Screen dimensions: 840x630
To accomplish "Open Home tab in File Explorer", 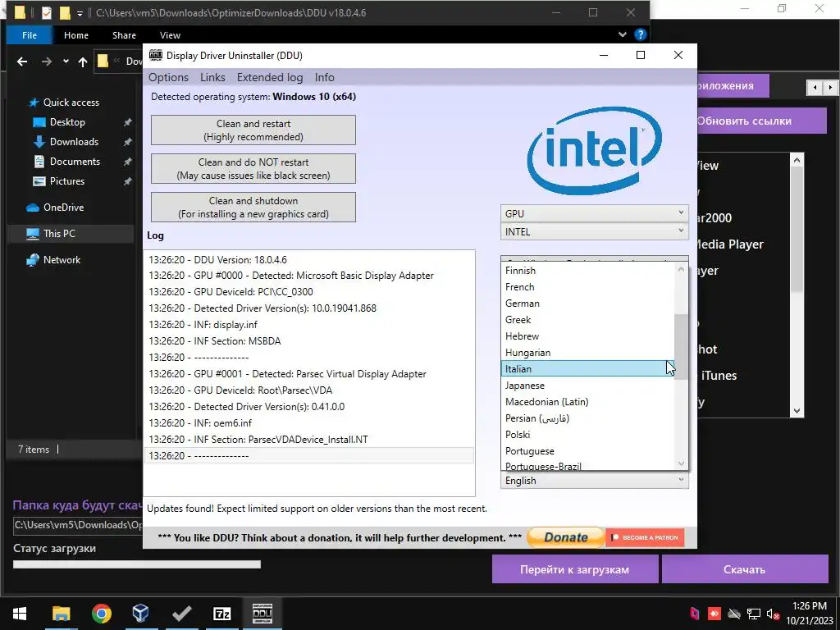I will (76, 35).
